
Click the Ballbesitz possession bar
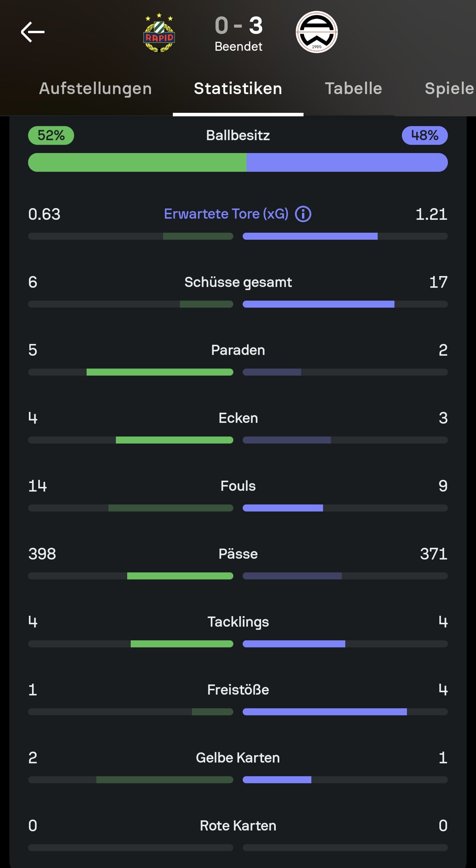pyautogui.click(x=238, y=162)
